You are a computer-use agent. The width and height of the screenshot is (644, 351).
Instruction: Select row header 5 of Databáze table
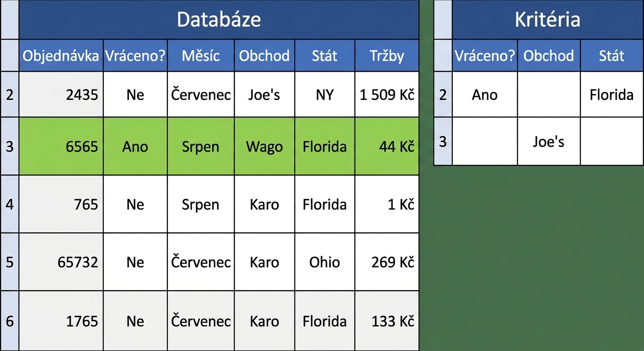coord(10,262)
